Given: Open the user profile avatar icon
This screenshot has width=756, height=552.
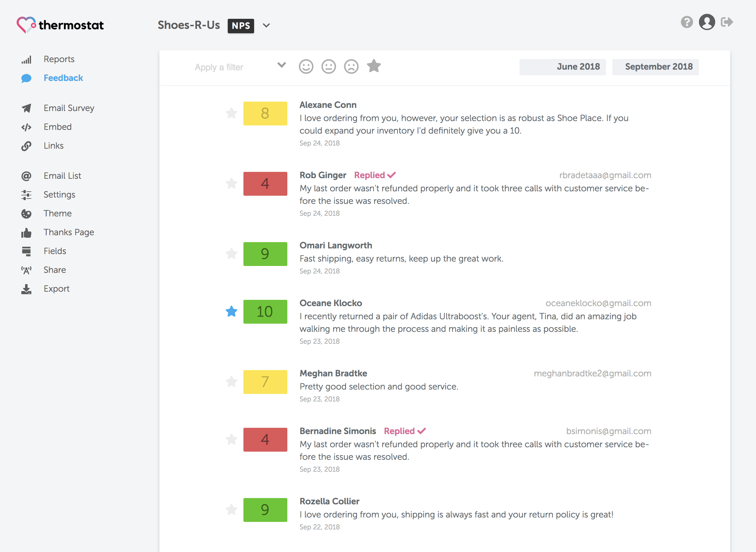Looking at the screenshot, I should click(x=706, y=22).
